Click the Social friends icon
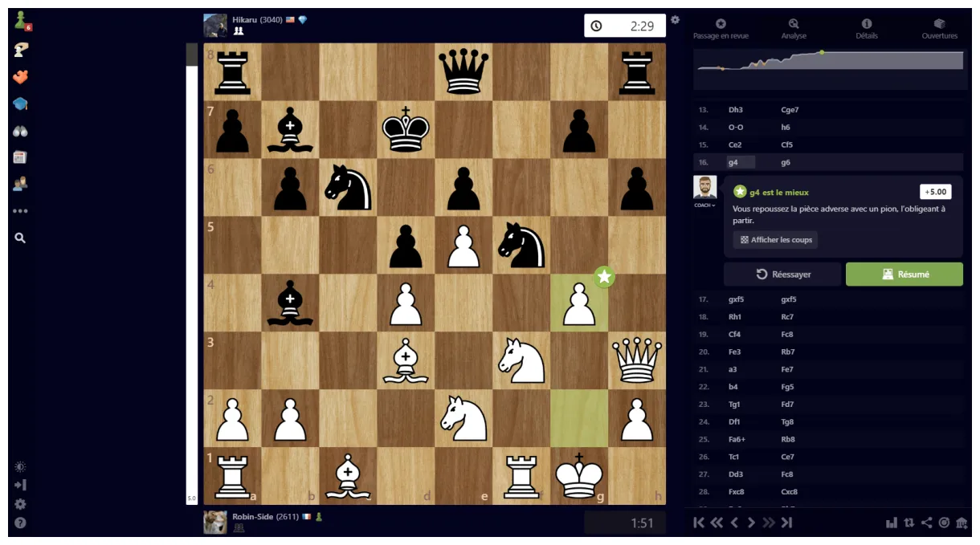Screen dimensions: 980x545 [21, 184]
